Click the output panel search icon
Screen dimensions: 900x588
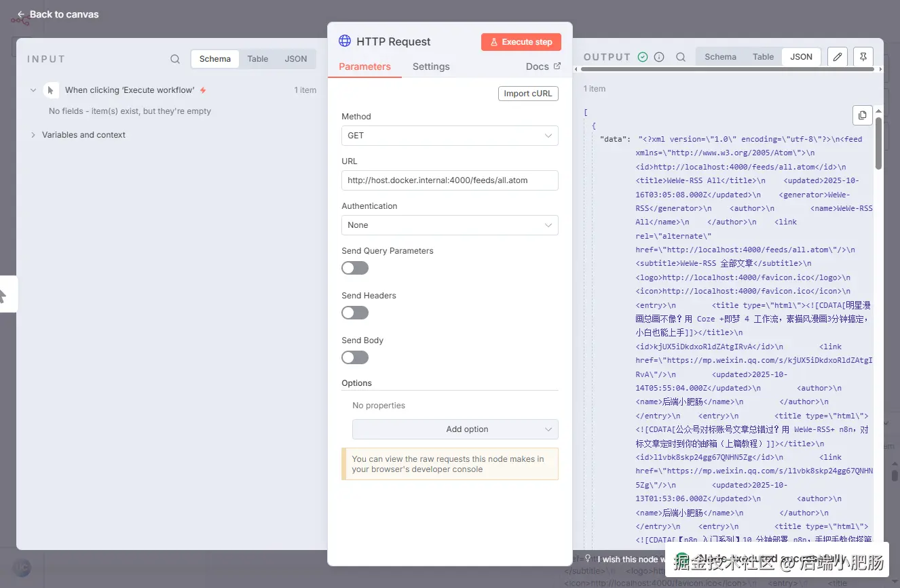[681, 57]
